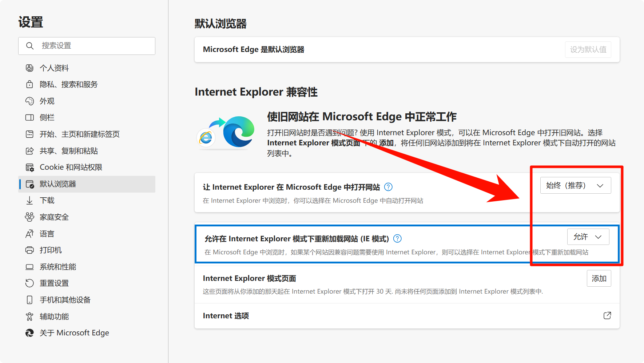The width and height of the screenshot is (644, 363).
Task: Select 打印机 in settings sidebar
Action: 87,250
